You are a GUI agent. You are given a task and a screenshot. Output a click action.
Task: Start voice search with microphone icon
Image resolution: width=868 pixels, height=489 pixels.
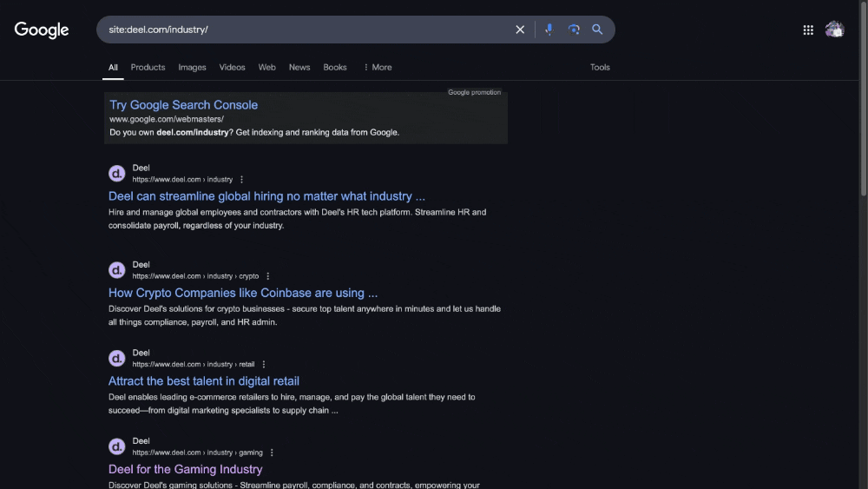549,30
